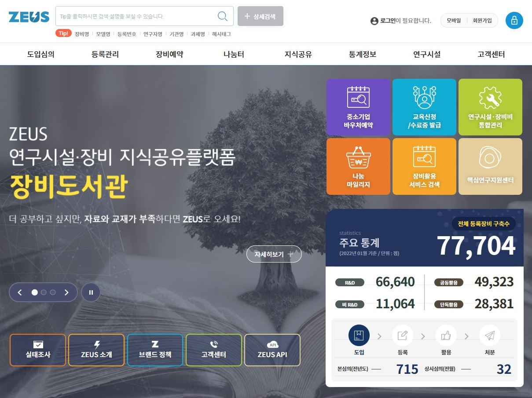Select the first slide indicator dot
This screenshot has height=398, width=532.
(34, 292)
